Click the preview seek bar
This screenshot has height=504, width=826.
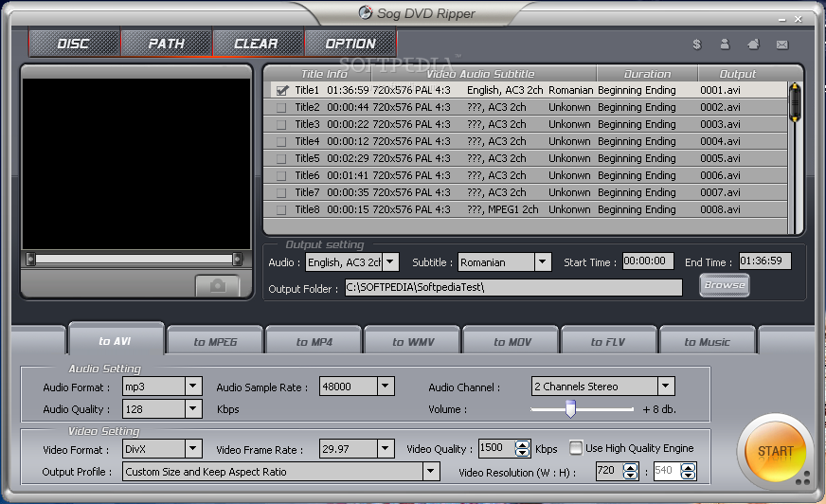[134, 259]
